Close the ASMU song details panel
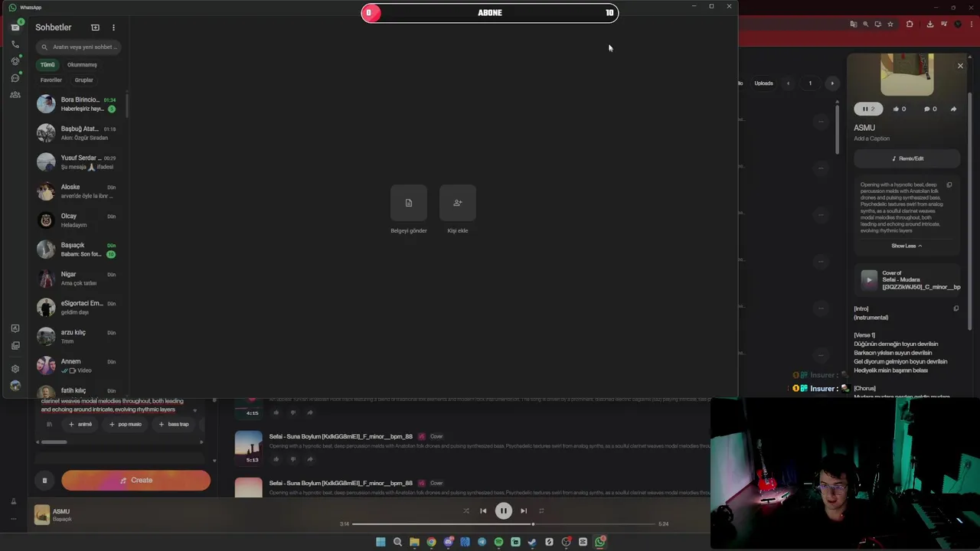The width and height of the screenshot is (980, 551). [960, 66]
